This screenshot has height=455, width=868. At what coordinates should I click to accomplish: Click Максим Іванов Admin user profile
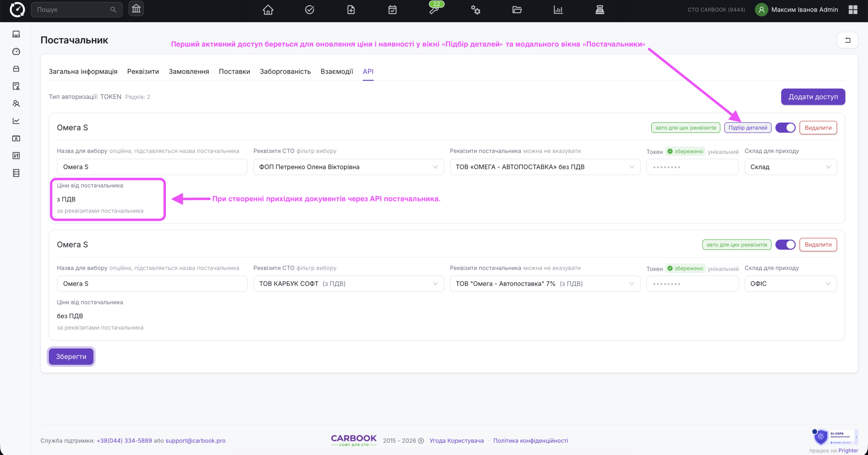[796, 10]
